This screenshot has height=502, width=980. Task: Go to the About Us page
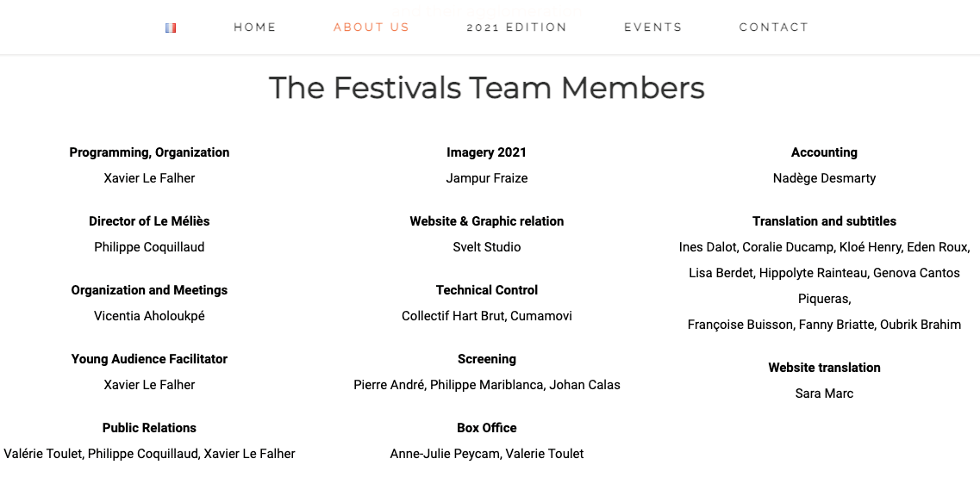[x=371, y=28]
